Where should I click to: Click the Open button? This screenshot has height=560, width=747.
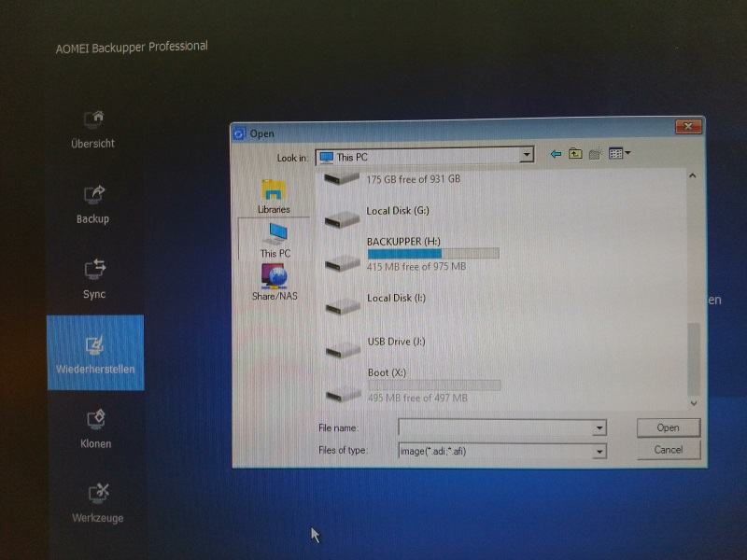(x=668, y=427)
